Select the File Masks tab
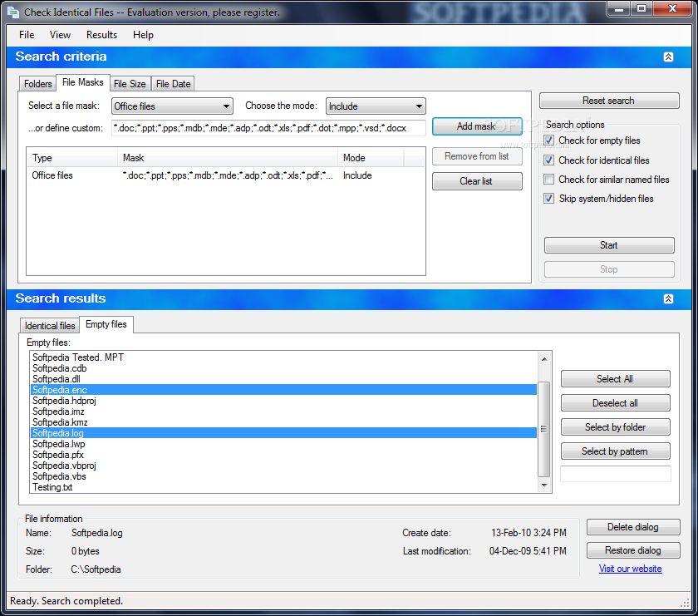The height and width of the screenshot is (616, 698). pos(83,82)
